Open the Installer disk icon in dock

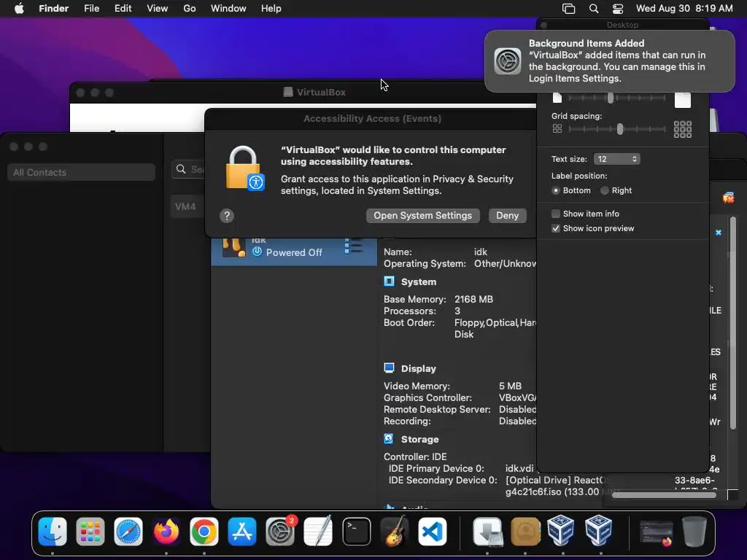[x=487, y=532]
